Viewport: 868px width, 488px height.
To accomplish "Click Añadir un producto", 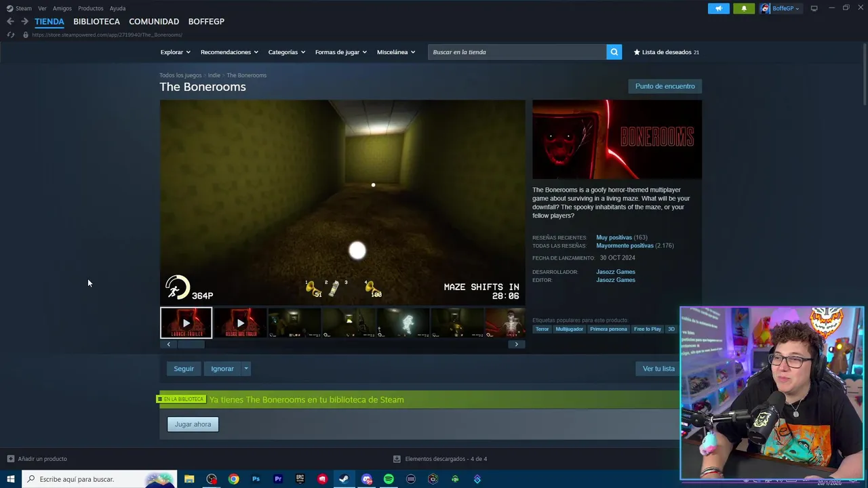I will coord(37,459).
